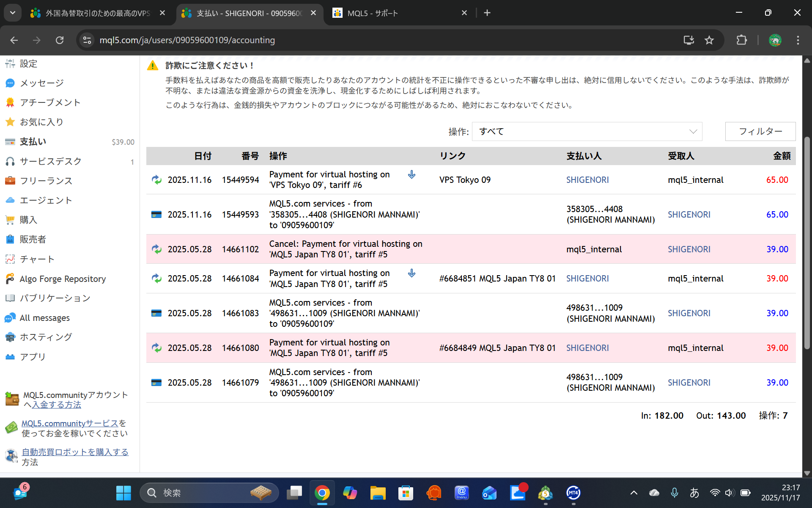Expand the 操作 すべて dropdown
The width and height of the screenshot is (812, 508).
point(587,132)
